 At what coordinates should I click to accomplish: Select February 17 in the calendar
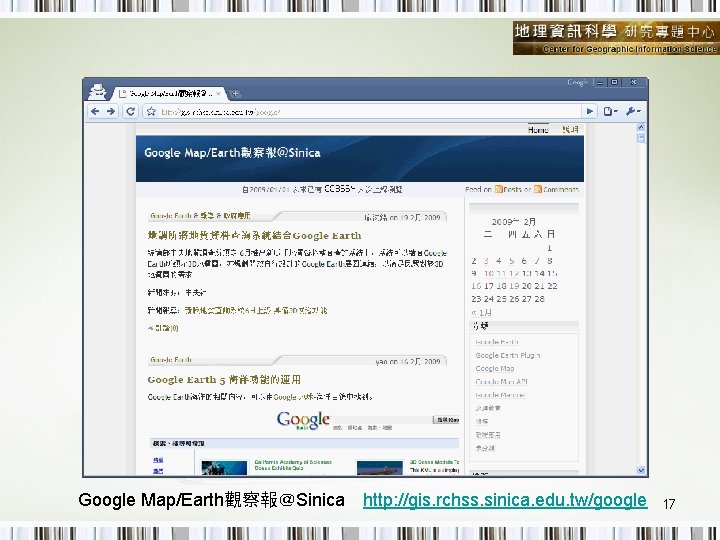point(489,286)
